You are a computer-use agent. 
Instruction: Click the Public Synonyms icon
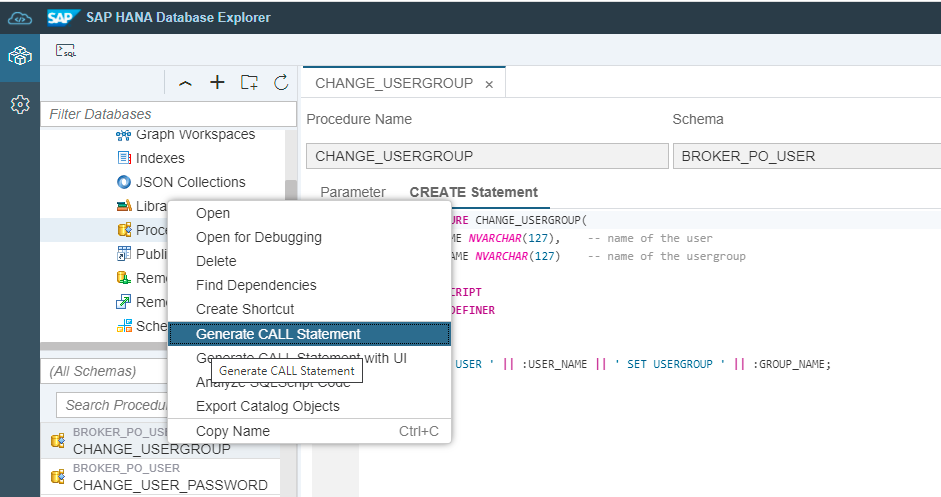124,254
